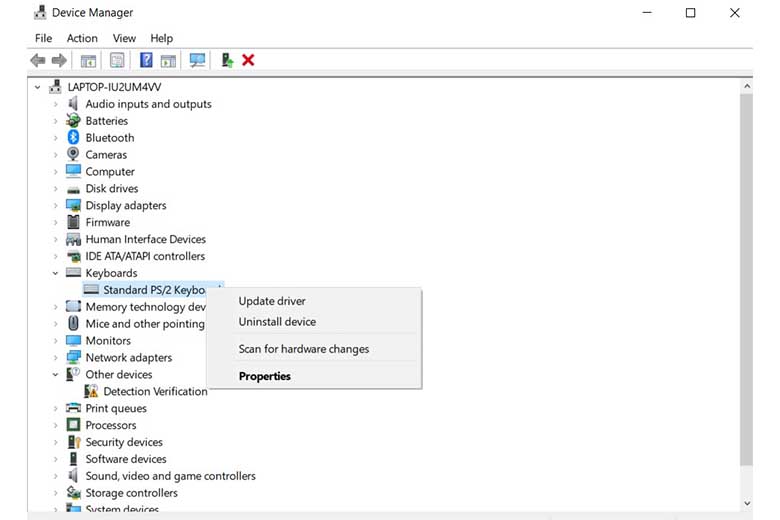Click the vertical scrollbar down arrow
Screen dimensions: 780x520
pos(746,503)
